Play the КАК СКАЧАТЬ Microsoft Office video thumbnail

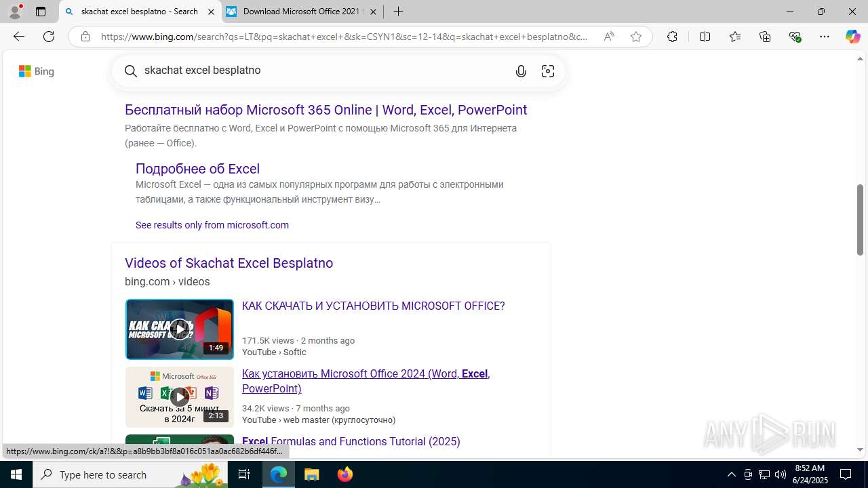tap(180, 329)
